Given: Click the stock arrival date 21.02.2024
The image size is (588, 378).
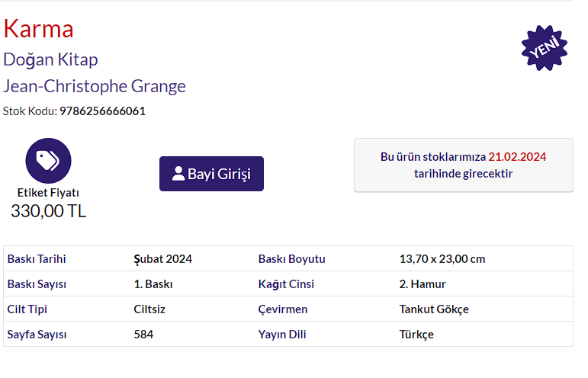Looking at the screenshot, I should tap(517, 157).
